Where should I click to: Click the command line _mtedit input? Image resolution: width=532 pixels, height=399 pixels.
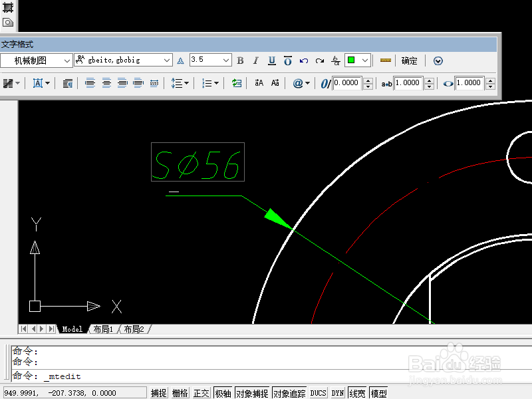63,376
